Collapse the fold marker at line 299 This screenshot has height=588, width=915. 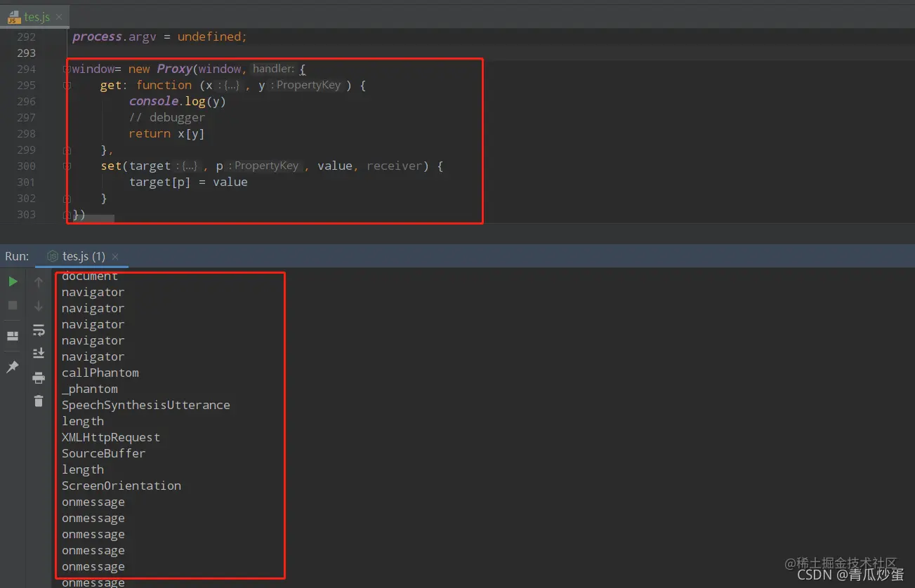(x=67, y=149)
